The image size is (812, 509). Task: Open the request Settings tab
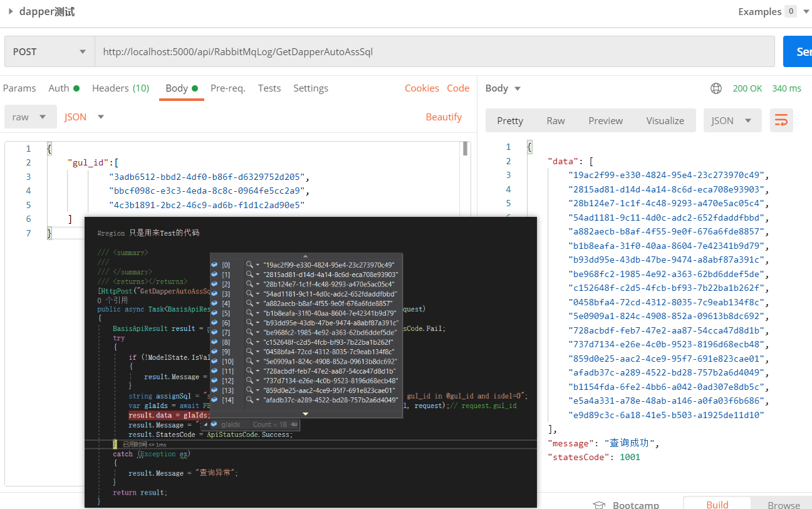coord(311,88)
